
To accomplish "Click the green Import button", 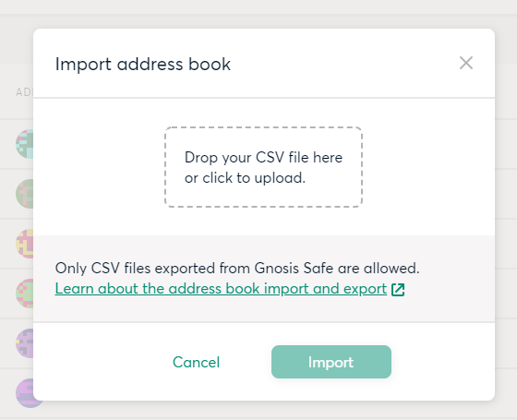I will pyautogui.click(x=331, y=362).
